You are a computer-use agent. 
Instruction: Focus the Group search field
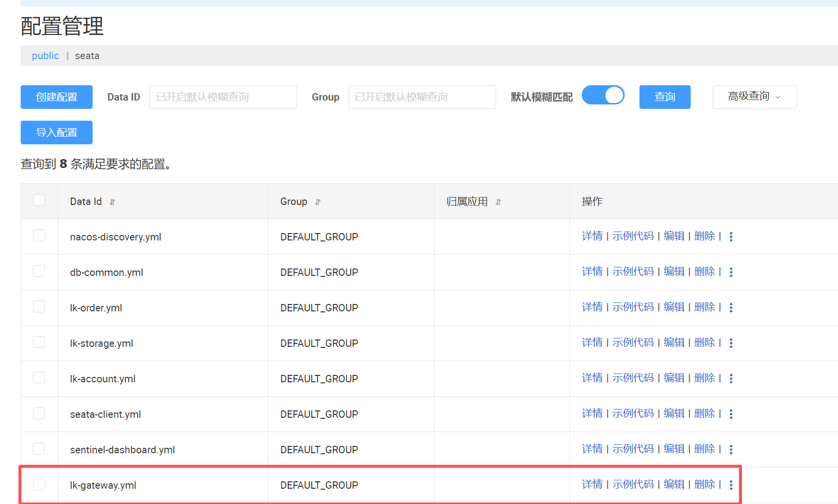(422, 97)
